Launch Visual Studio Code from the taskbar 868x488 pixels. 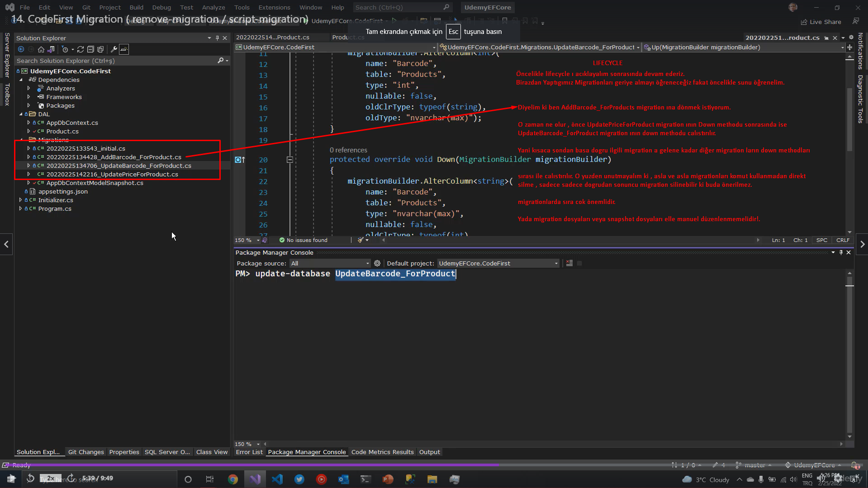pos(277,479)
